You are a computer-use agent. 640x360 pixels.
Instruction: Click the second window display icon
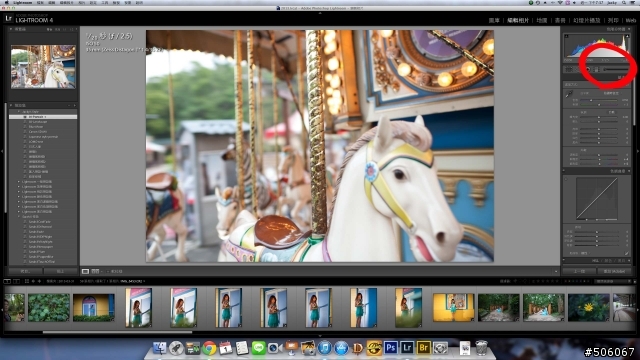click(16, 281)
